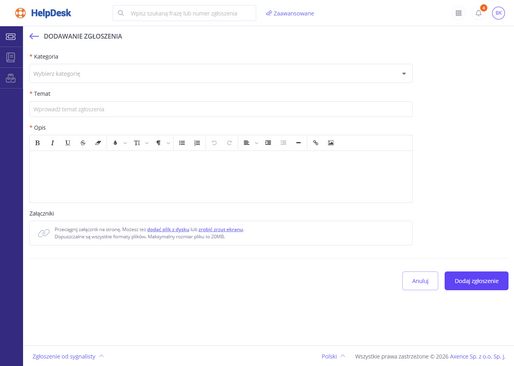This screenshot has height=366, width=514.
Task: Open tickets section in sidebar
Action: coord(11,36)
